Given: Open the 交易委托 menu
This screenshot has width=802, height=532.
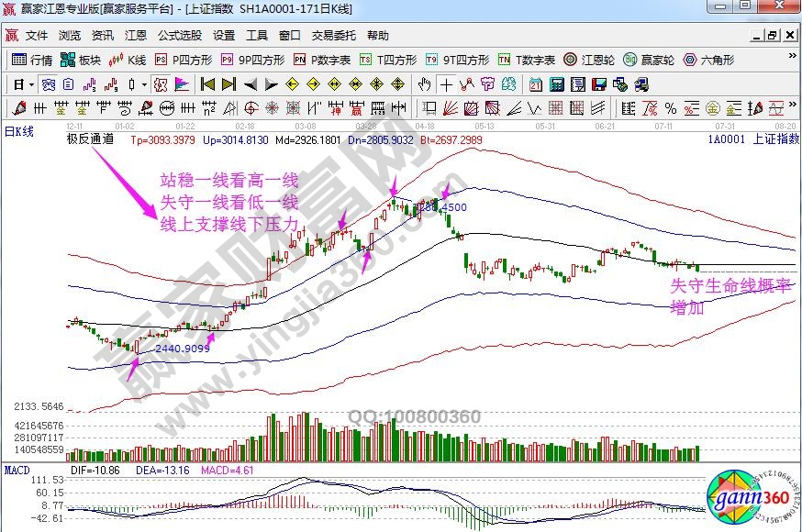Looking at the screenshot, I should [x=334, y=36].
